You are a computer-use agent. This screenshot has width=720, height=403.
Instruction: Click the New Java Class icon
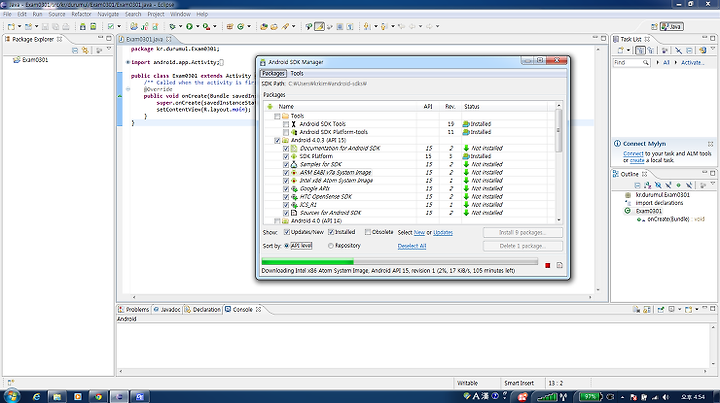240,27
